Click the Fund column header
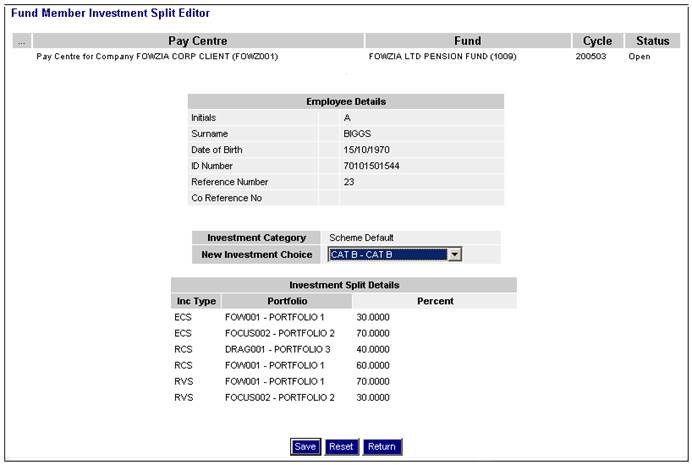The height and width of the screenshot is (465, 692). [468, 41]
